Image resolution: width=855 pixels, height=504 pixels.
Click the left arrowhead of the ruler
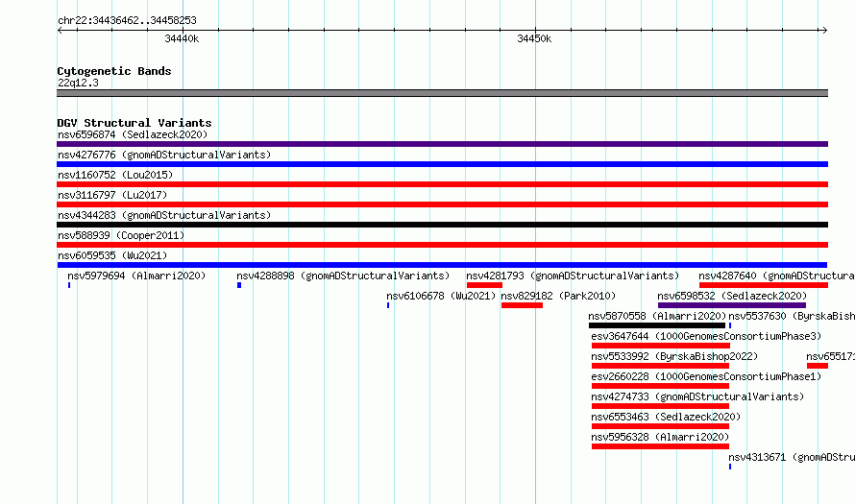(60, 31)
